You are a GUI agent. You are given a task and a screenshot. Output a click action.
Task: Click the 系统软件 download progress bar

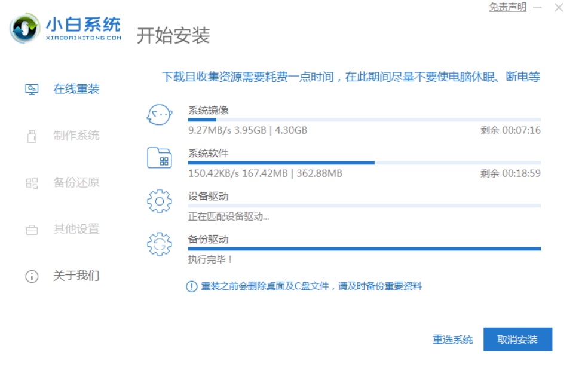[x=364, y=163]
